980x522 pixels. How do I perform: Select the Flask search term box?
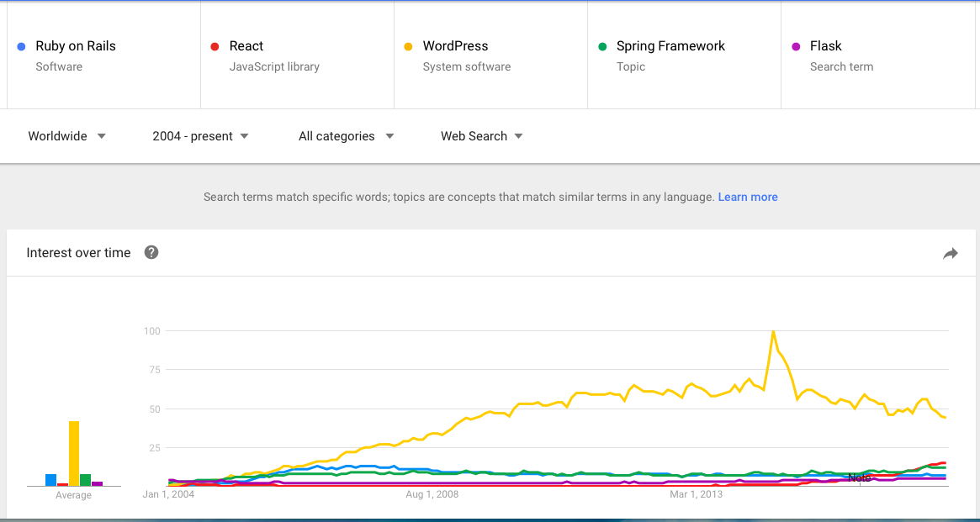(878, 55)
